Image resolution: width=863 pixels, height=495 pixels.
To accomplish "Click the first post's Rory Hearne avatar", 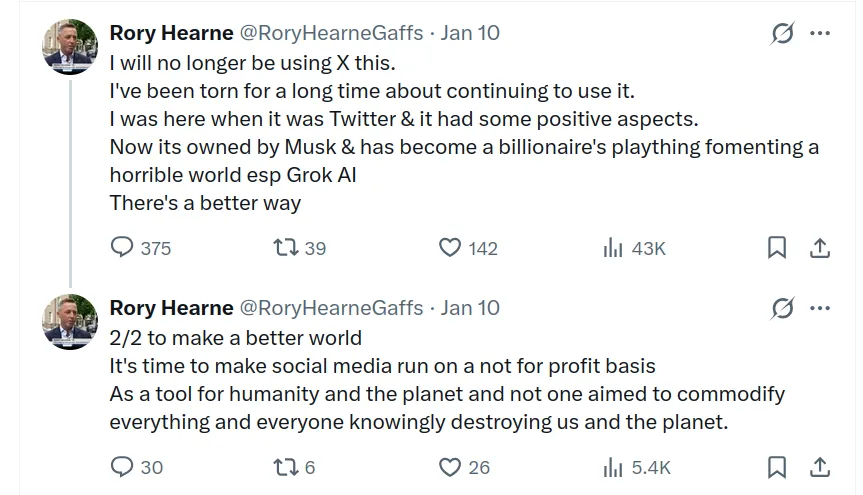I will coord(70,47).
